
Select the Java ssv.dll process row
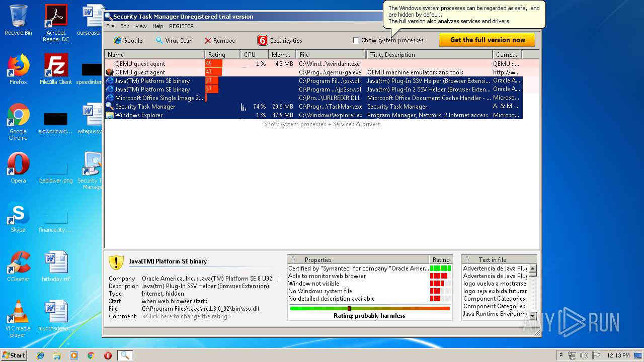(313, 81)
